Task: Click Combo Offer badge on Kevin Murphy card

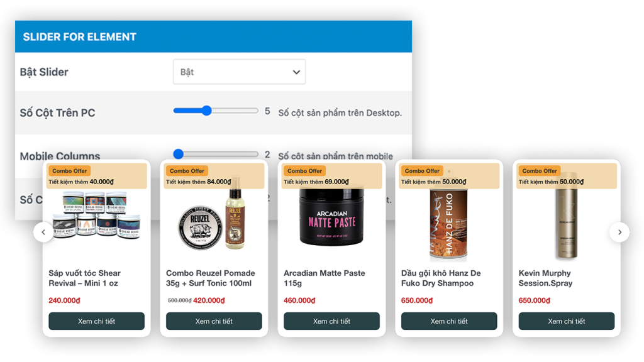Action: [x=539, y=171]
